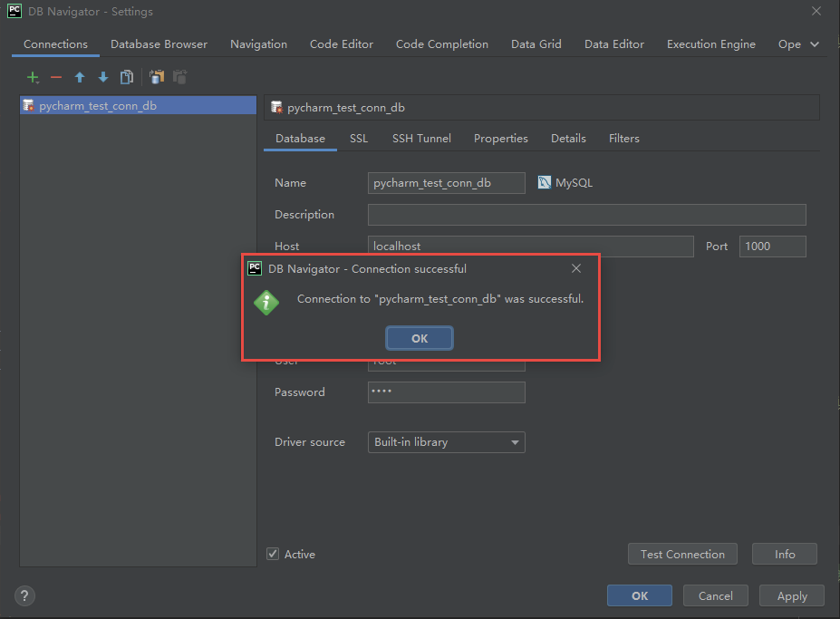Click the Test Connection button
This screenshot has width=840, height=619.
(x=682, y=554)
